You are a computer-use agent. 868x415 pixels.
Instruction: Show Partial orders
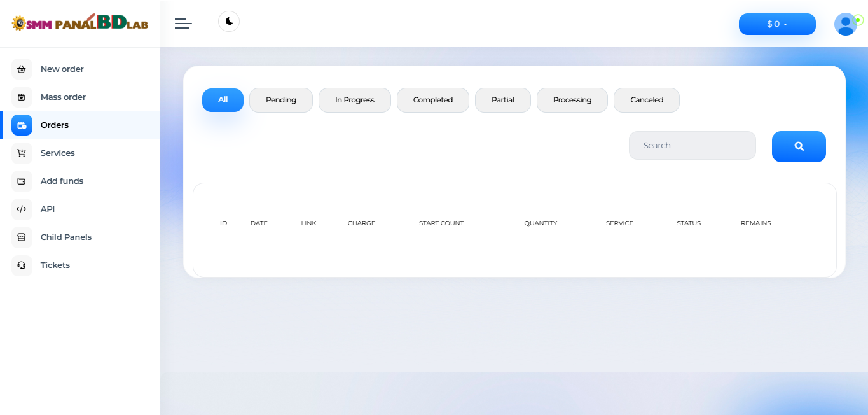coord(503,100)
